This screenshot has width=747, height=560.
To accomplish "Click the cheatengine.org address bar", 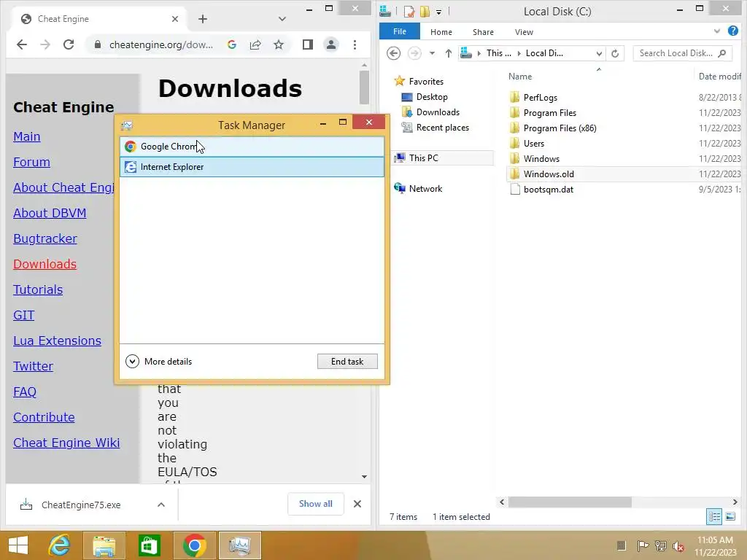I will (x=161, y=44).
